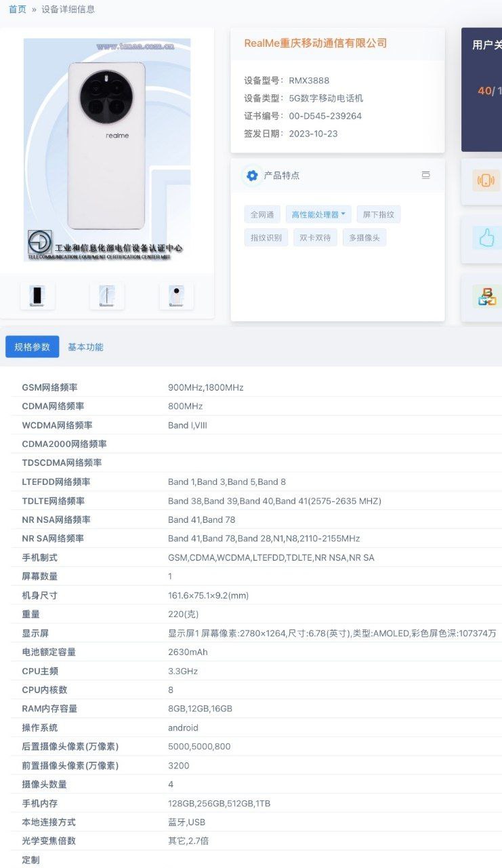Click the 摄像头数量 row label
The image size is (502, 868).
tap(44, 785)
